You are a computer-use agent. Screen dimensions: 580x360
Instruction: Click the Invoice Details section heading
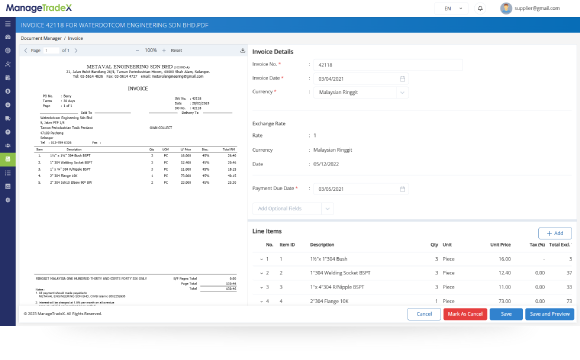pyautogui.click(x=273, y=52)
